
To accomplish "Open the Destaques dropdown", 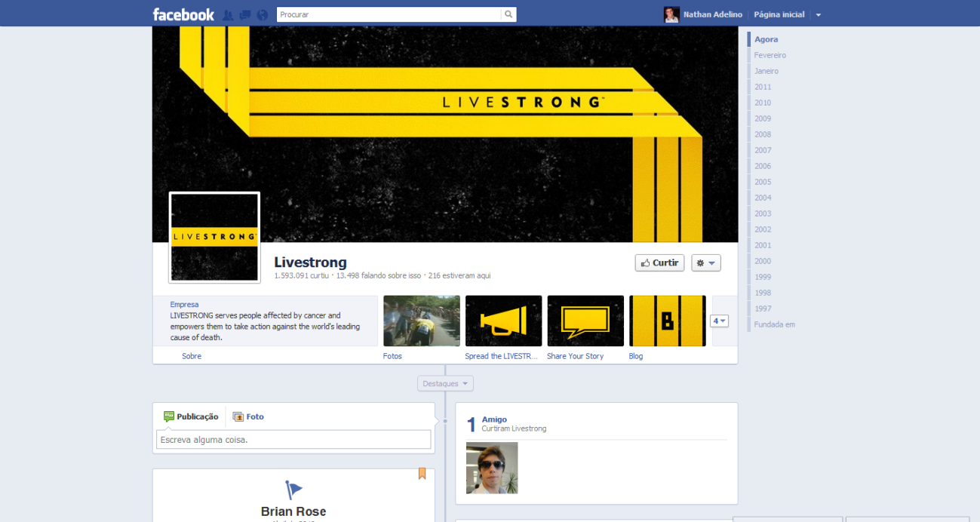I will point(445,383).
